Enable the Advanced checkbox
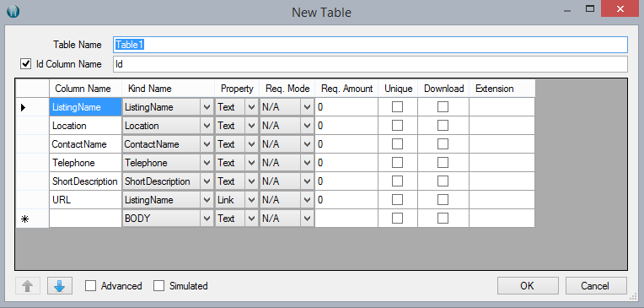644x308 pixels. click(x=90, y=286)
